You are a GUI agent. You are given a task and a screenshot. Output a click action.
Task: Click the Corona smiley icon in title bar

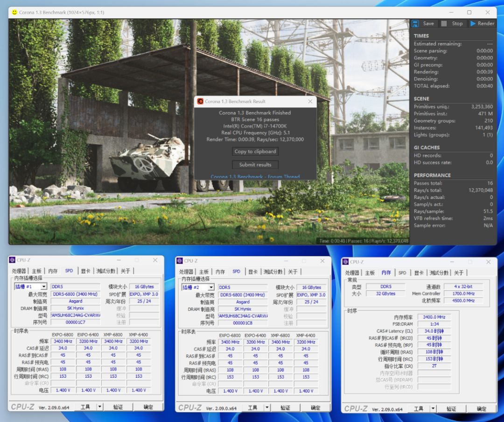[14, 12]
